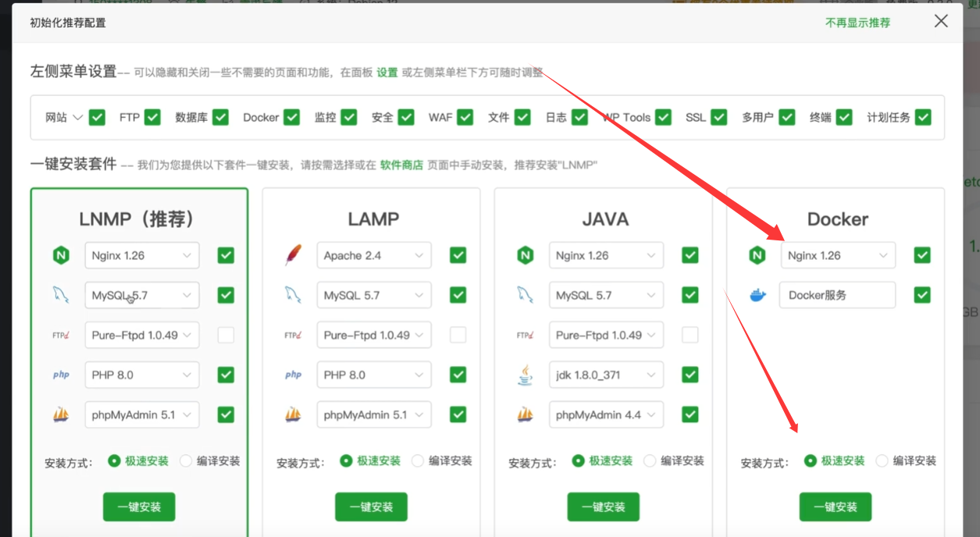Open Apache 2.4 version dropdown in LAMP
The width and height of the screenshot is (980, 537).
pos(374,255)
